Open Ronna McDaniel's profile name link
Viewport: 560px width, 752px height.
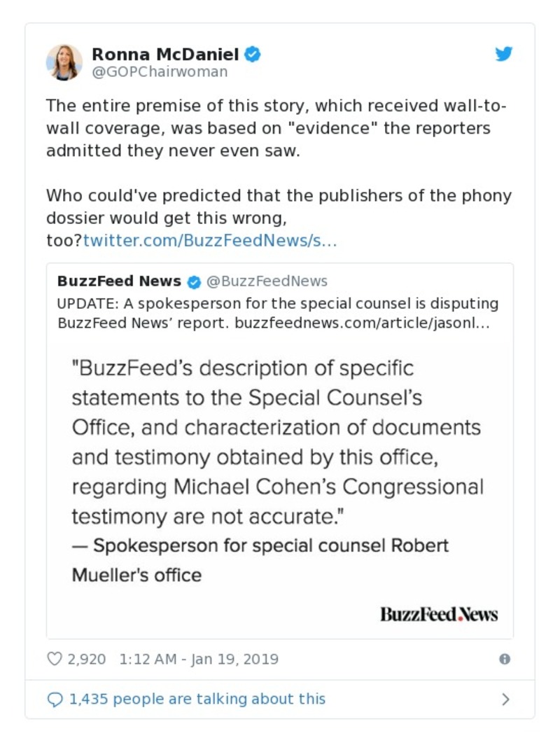coord(165,54)
